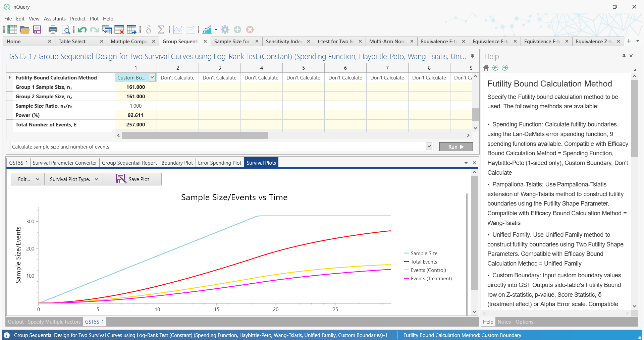The height and width of the screenshot is (340, 644).
Task: Click the second line plot toolbar icon
Action: pyautogui.click(x=190, y=30)
